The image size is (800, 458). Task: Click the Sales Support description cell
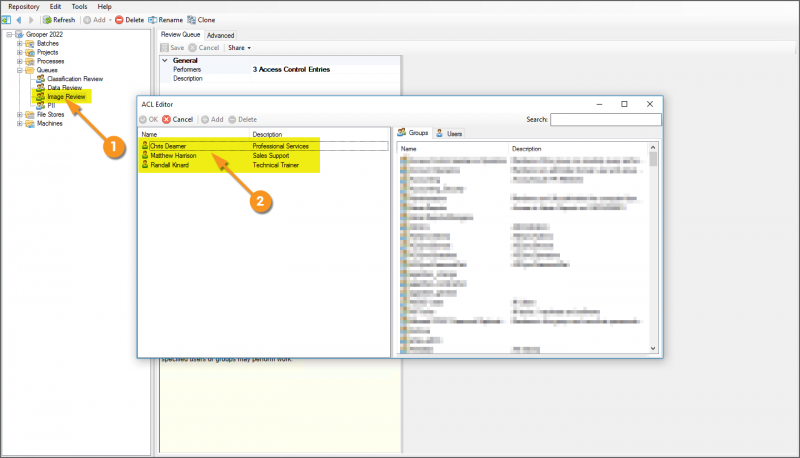[271, 156]
